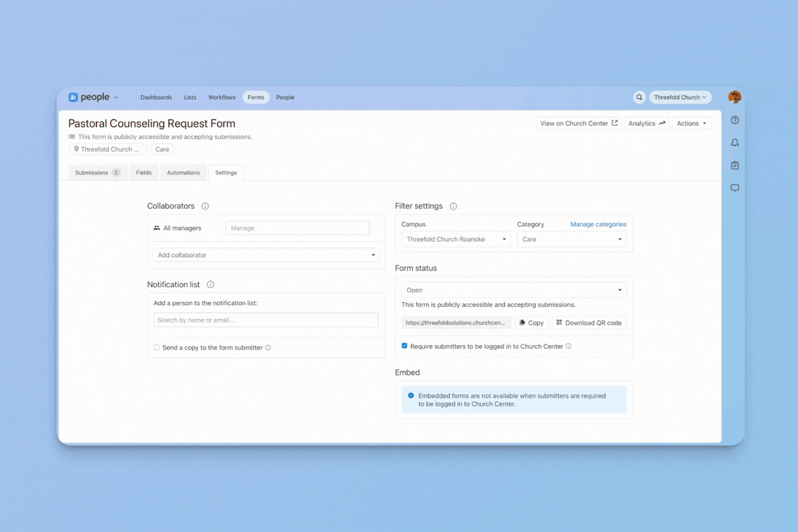Click the search magnifier icon
Image resolution: width=798 pixels, height=532 pixels.
click(639, 98)
